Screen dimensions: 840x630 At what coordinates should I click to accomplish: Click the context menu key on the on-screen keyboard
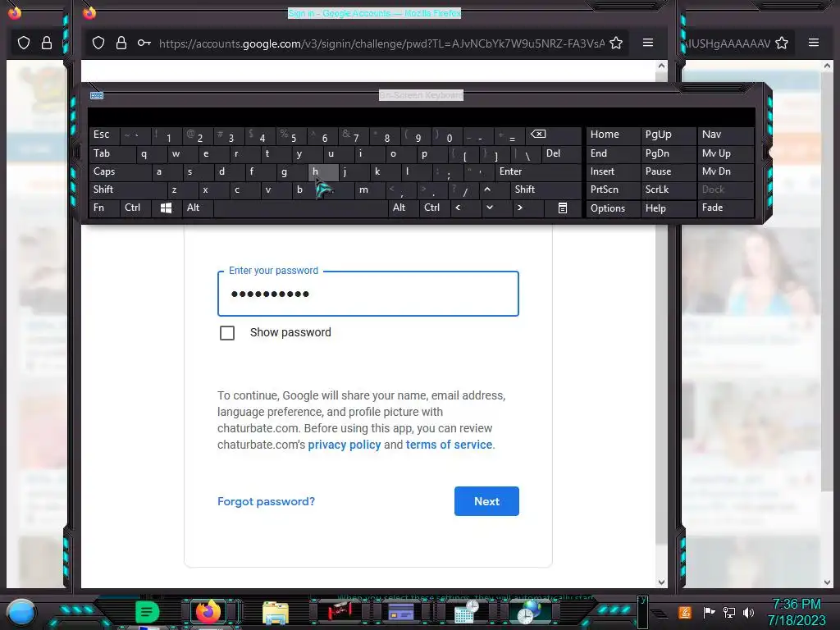[563, 208]
